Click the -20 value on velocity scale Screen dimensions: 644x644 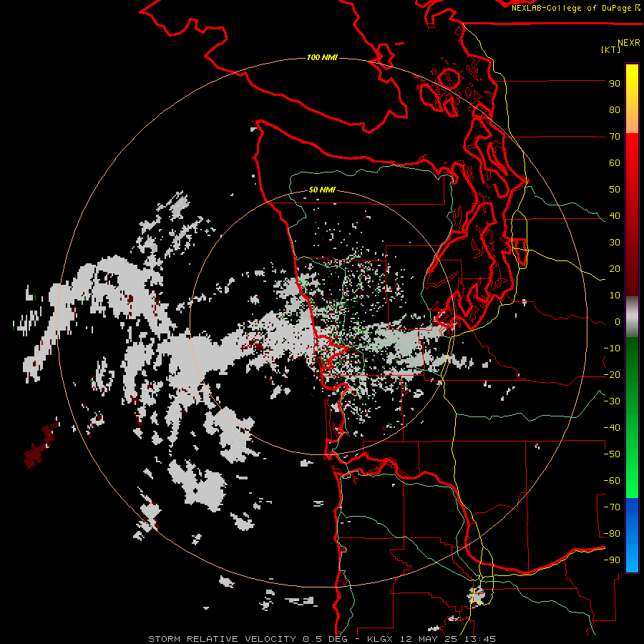[612, 375]
